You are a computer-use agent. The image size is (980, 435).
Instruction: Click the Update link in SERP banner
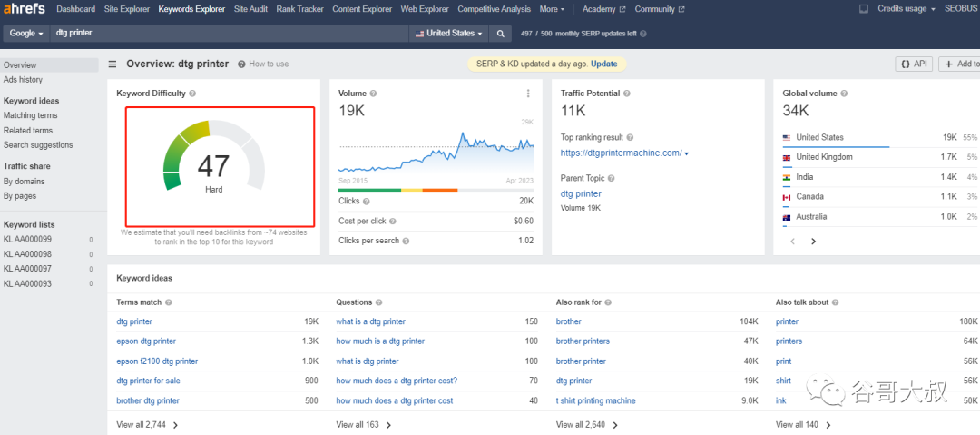[603, 64]
